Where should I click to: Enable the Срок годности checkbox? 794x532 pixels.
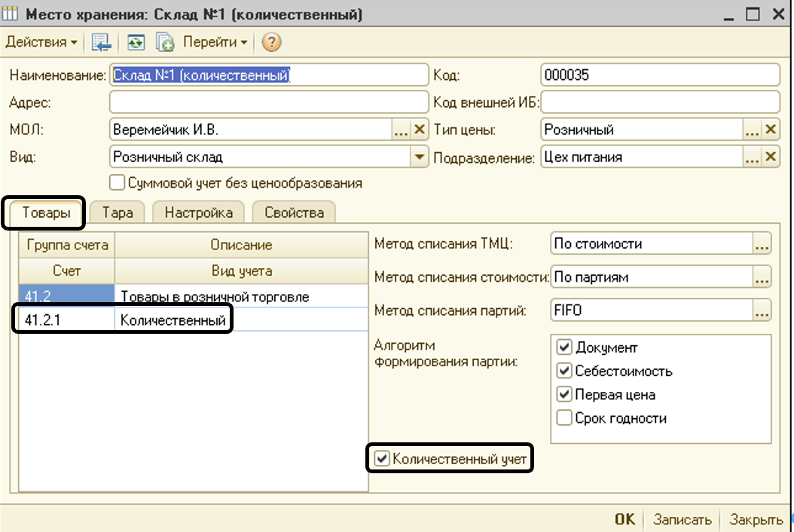coord(563,418)
